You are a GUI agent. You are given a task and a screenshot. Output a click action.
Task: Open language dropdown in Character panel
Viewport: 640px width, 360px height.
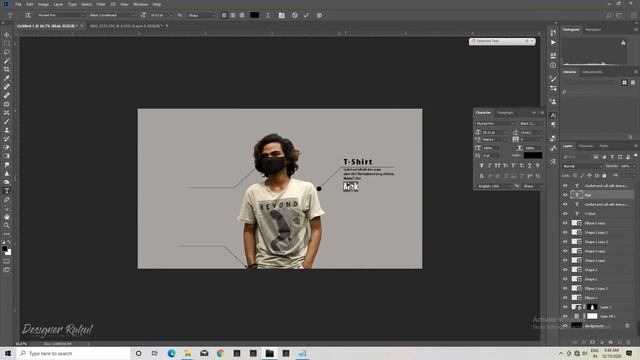(x=494, y=186)
